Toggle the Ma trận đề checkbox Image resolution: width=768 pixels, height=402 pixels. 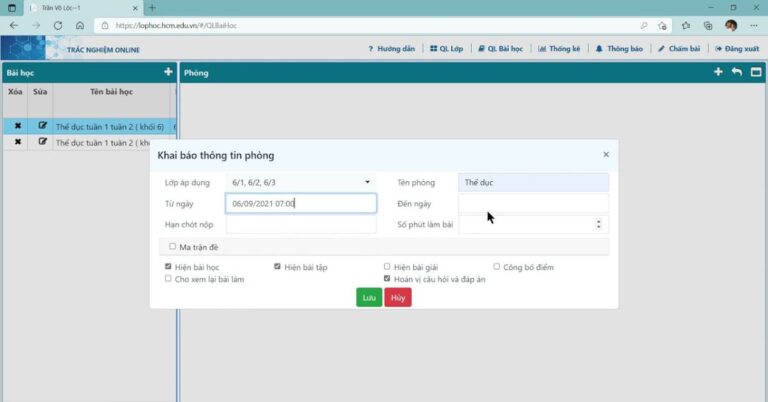(x=172, y=246)
